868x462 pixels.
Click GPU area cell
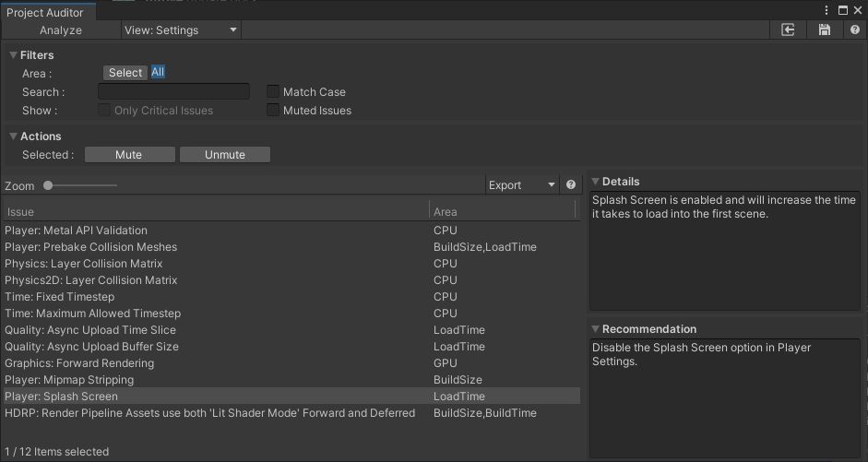(446, 363)
